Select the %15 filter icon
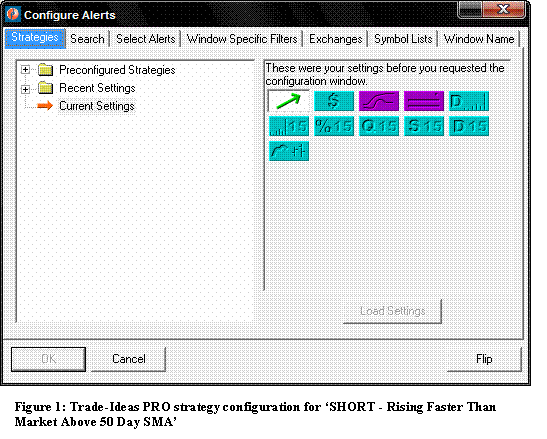547x439 pixels. coord(334,126)
